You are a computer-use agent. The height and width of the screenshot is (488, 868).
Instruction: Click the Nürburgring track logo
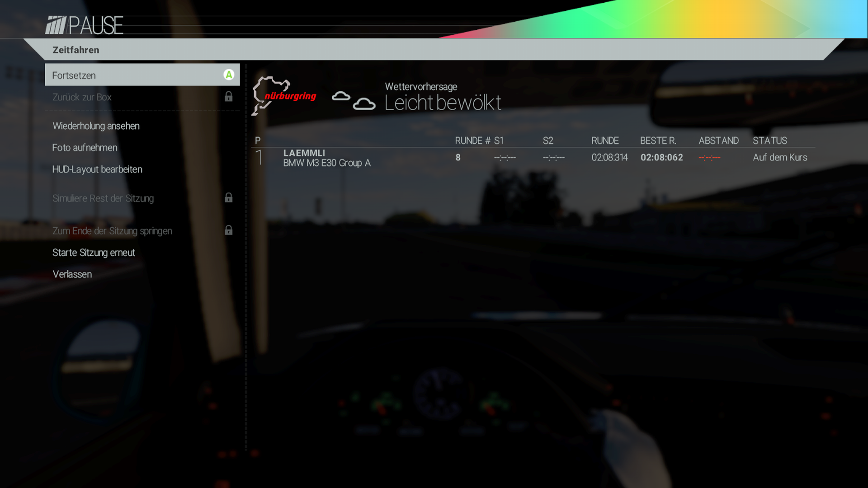284,96
